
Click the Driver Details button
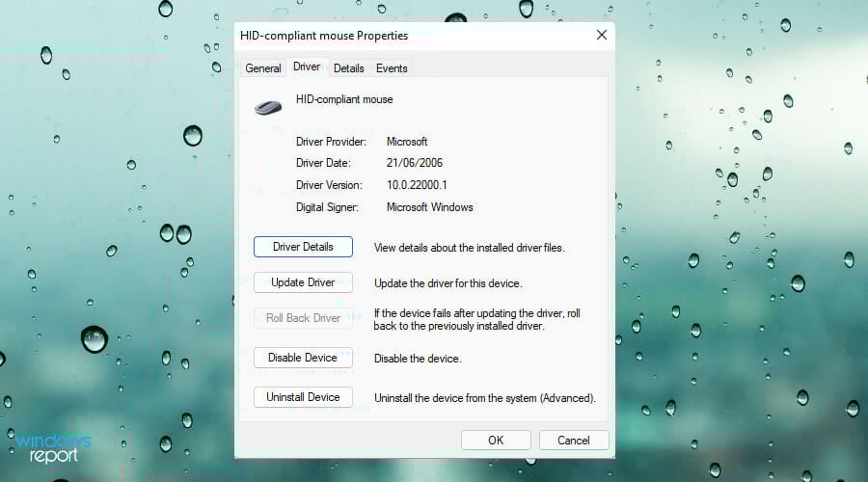[303, 247]
